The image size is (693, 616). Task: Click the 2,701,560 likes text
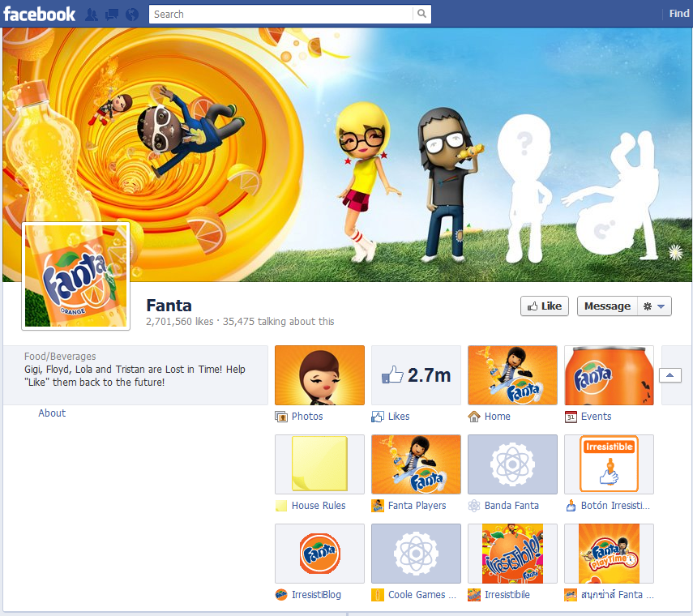coord(179,321)
